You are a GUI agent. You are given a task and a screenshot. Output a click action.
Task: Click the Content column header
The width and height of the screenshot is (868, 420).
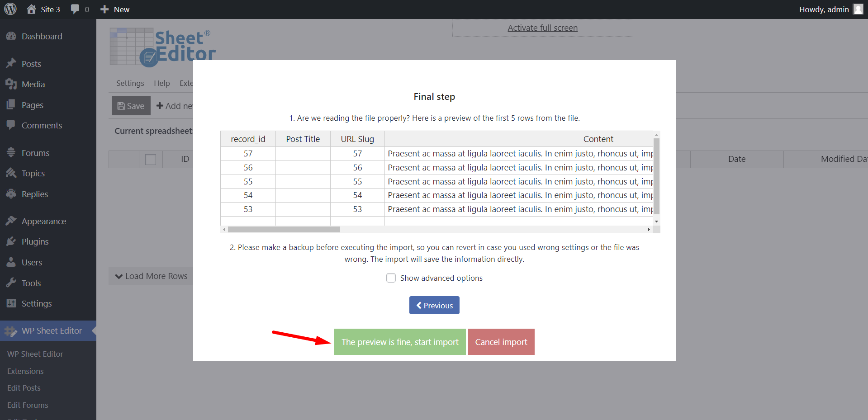pyautogui.click(x=519, y=139)
